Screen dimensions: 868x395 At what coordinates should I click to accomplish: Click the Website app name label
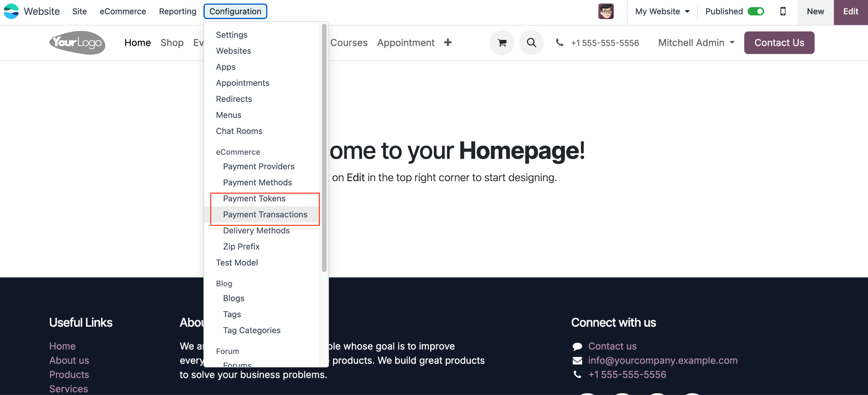click(42, 11)
